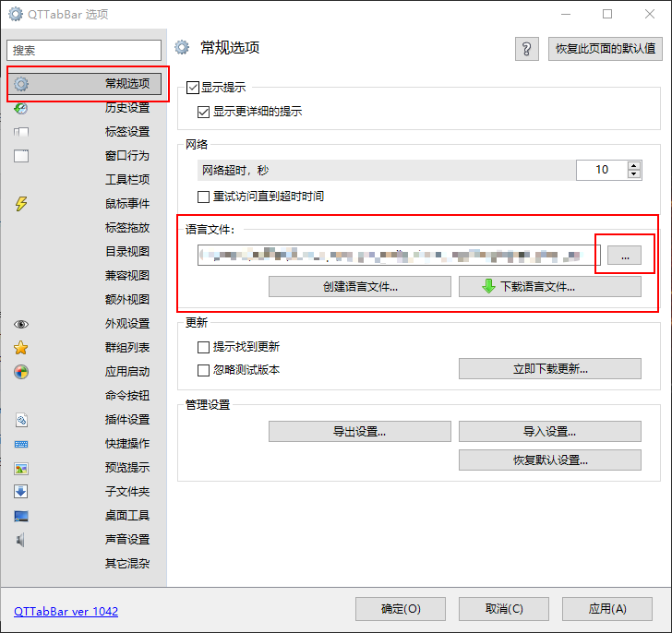Click 取消(C) button
Image resolution: width=672 pixels, height=633 pixels.
(504, 609)
